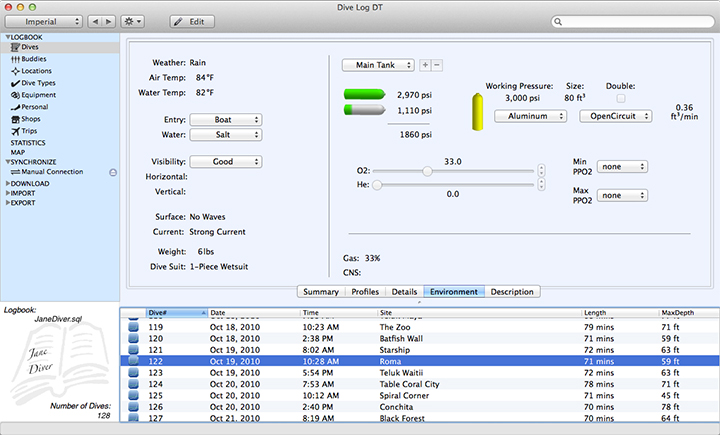Open the Shops sidebar entry
Image resolution: width=720 pixels, height=435 pixels.
32,119
